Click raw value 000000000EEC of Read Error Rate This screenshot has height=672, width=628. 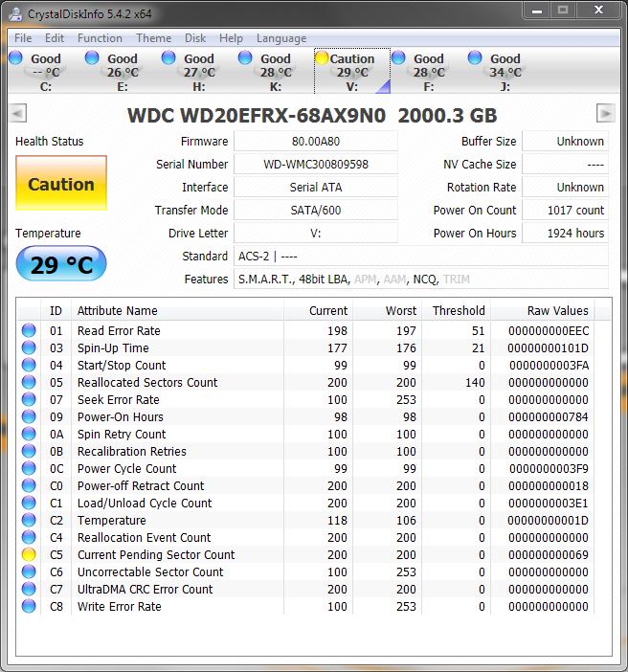click(x=549, y=330)
